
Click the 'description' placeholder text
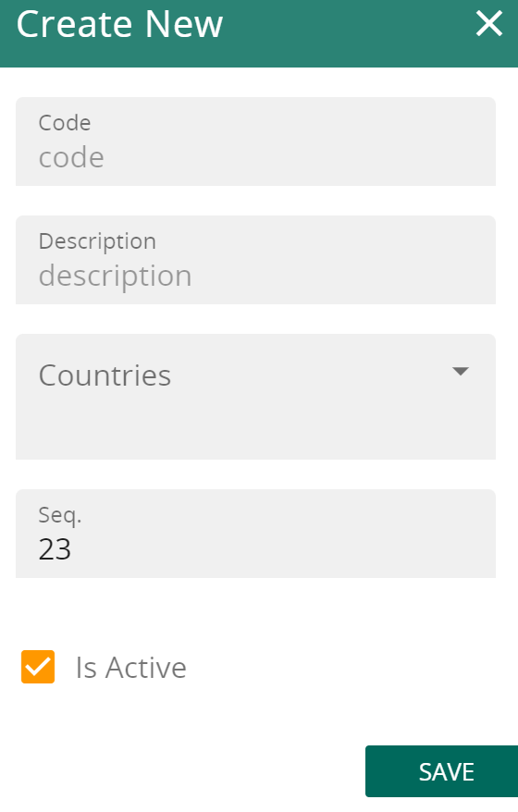point(116,277)
